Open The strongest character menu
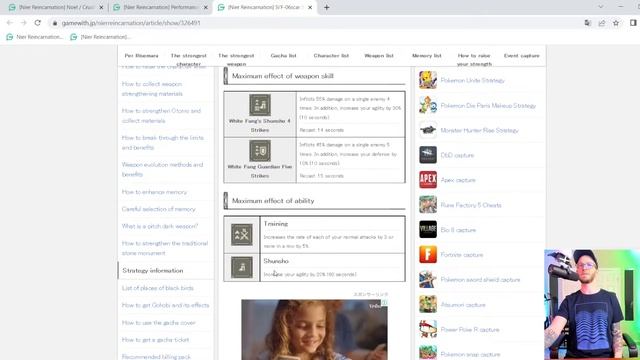Viewport: 640px width, 360px height. point(189,60)
